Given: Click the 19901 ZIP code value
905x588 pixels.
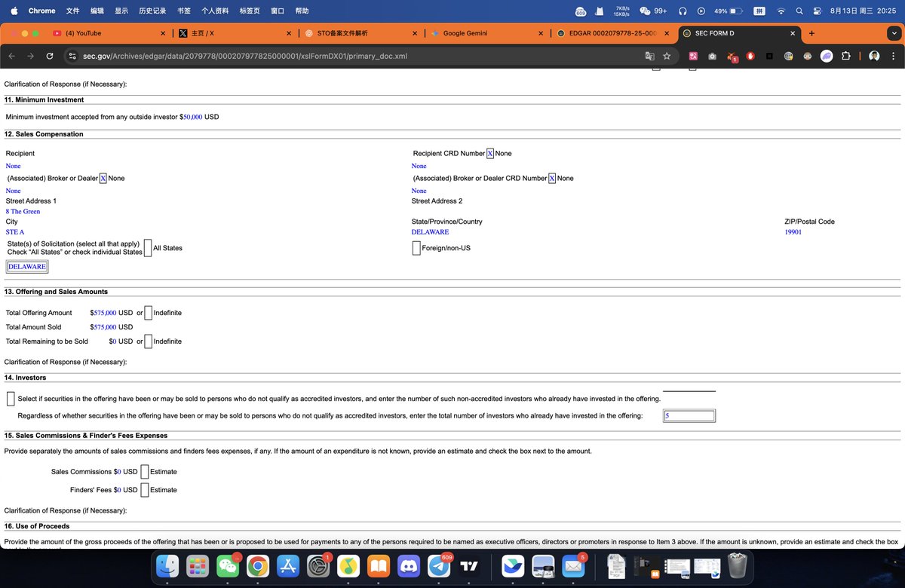Looking at the screenshot, I should [x=793, y=232].
